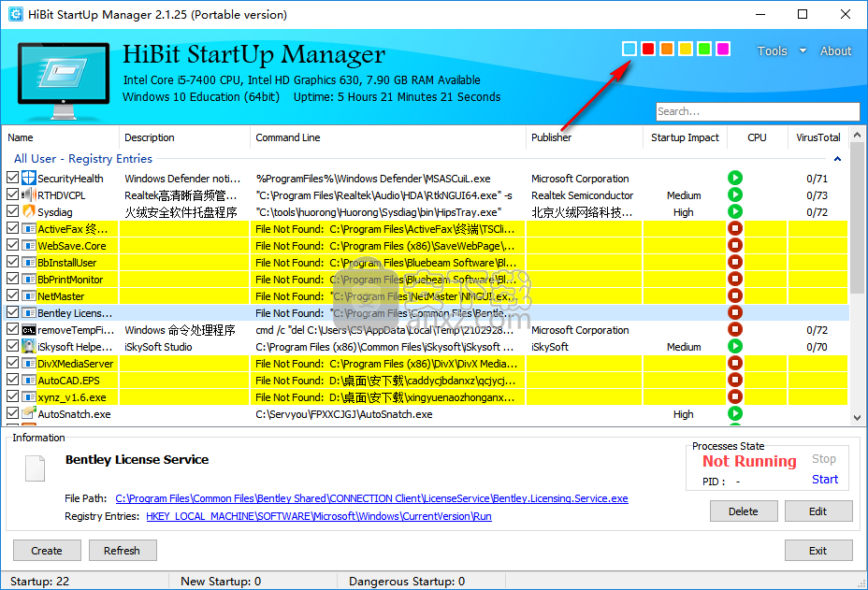Click the Edit button
This screenshot has width=868, height=590.
[818, 511]
